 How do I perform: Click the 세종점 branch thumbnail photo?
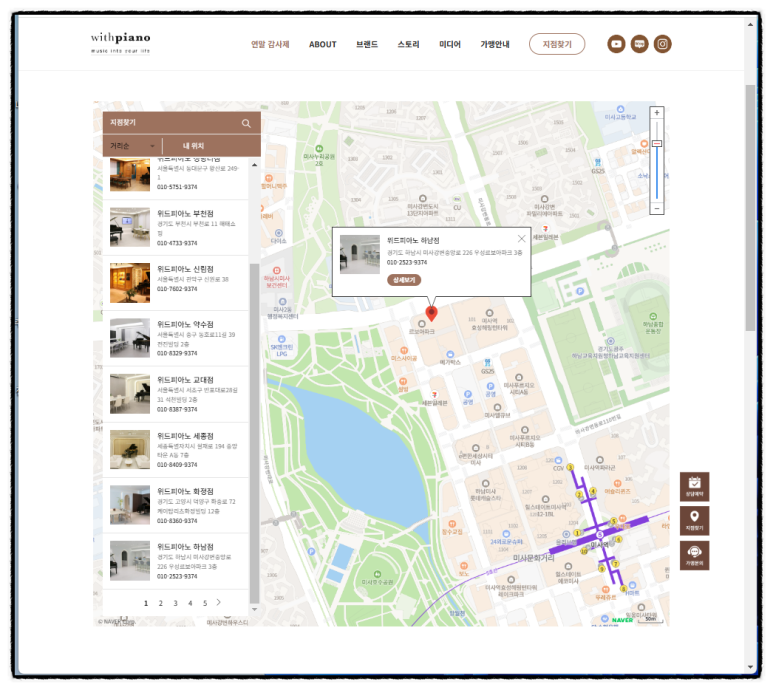(x=130, y=449)
